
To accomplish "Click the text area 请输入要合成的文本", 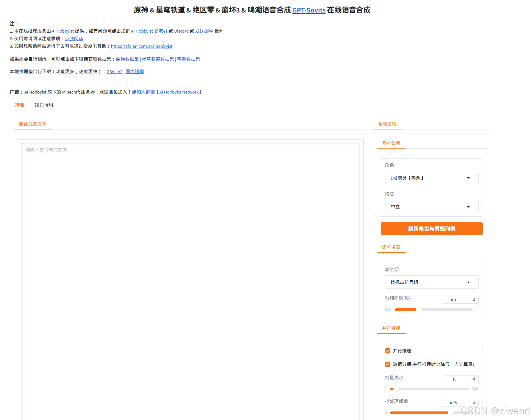I will point(191,282).
